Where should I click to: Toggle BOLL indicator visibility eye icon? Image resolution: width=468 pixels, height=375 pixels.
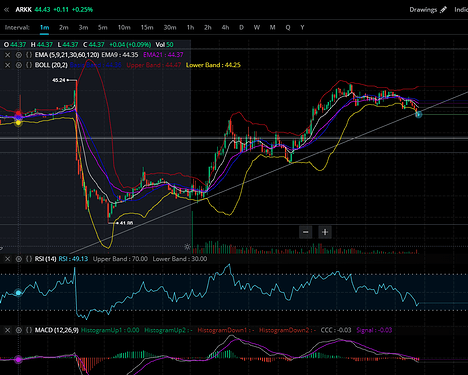coord(19,65)
